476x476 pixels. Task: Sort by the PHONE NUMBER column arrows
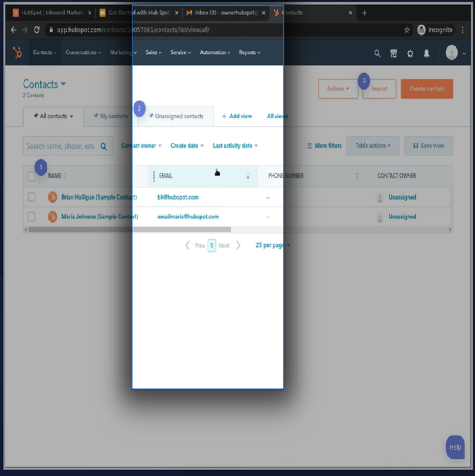pyautogui.click(x=357, y=176)
